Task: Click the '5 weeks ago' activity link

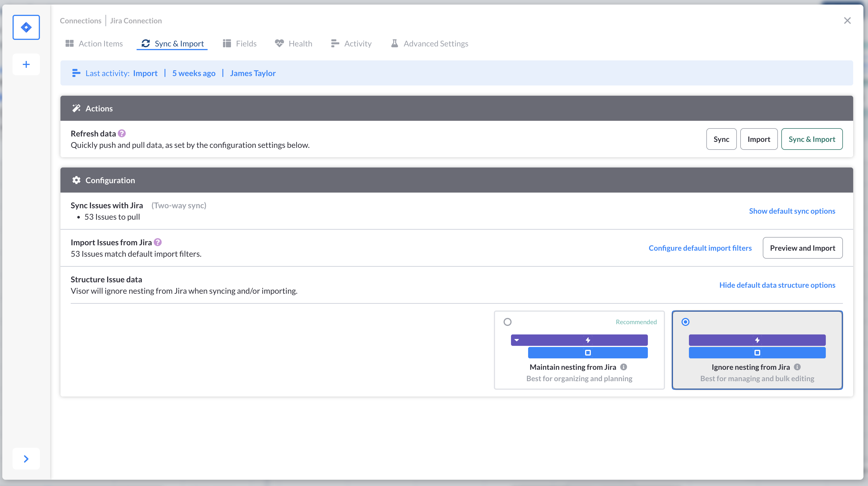Action: click(x=194, y=73)
